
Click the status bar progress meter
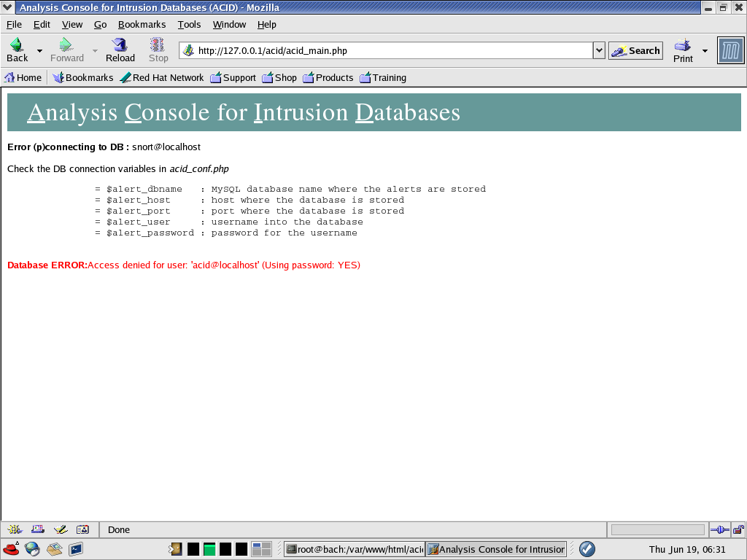point(658,529)
